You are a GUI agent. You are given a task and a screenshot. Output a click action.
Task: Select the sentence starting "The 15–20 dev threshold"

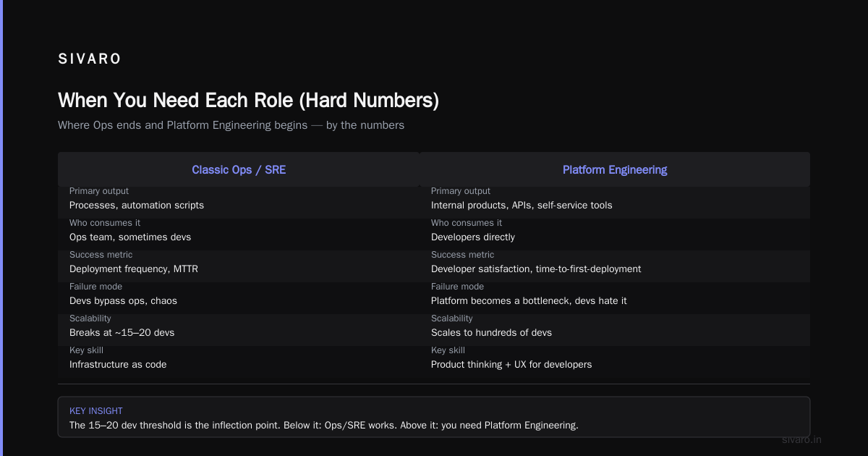pyautogui.click(x=324, y=425)
